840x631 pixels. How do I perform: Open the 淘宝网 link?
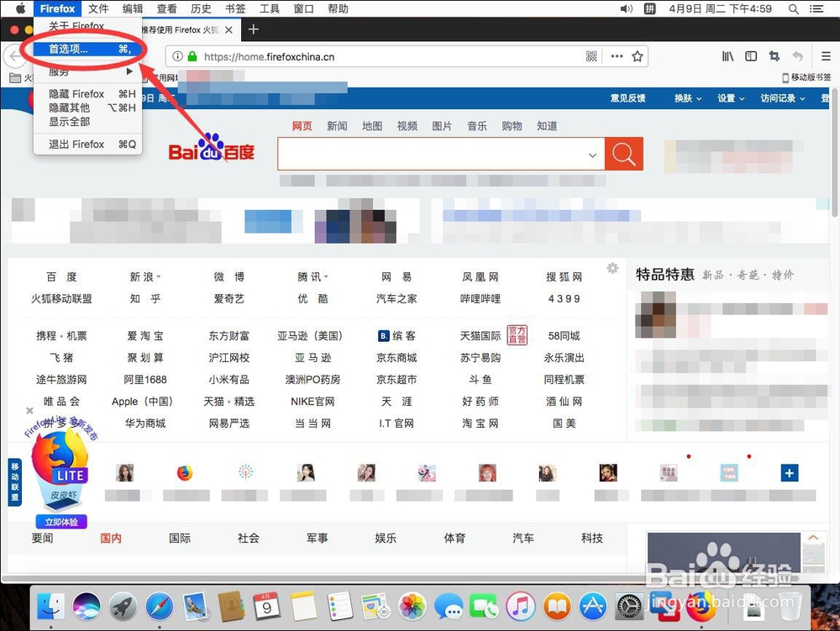click(480, 423)
